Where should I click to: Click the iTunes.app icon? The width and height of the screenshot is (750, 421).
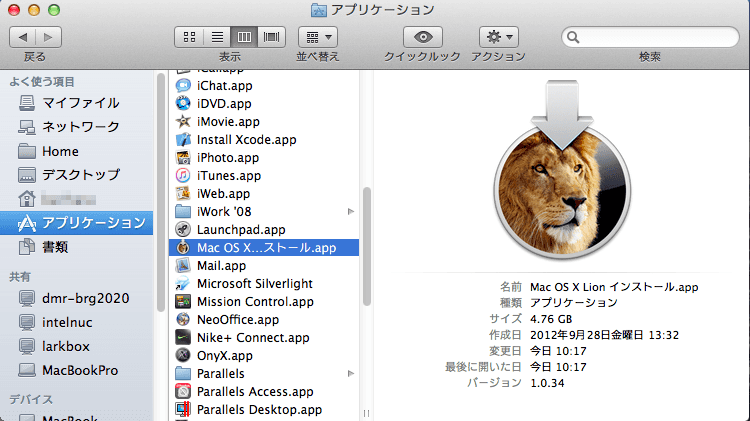click(x=183, y=176)
